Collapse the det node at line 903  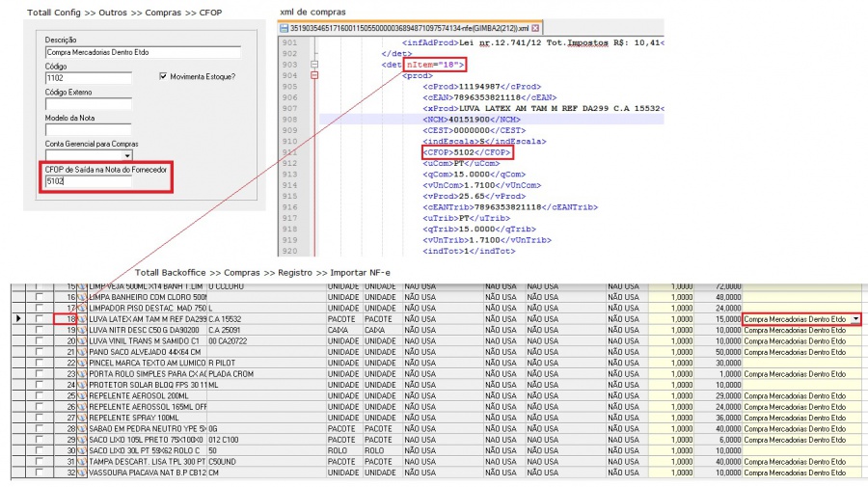tap(313, 65)
